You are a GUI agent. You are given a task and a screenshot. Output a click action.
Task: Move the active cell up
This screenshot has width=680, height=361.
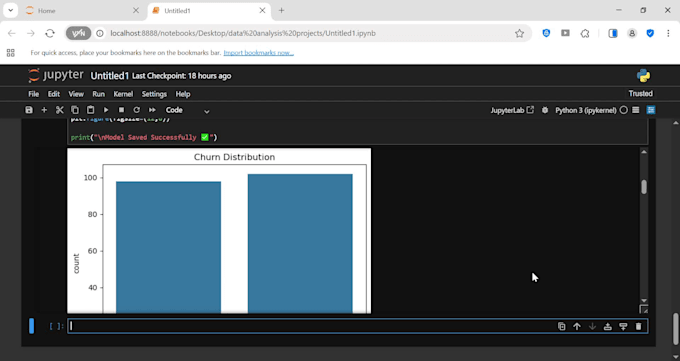point(577,326)
